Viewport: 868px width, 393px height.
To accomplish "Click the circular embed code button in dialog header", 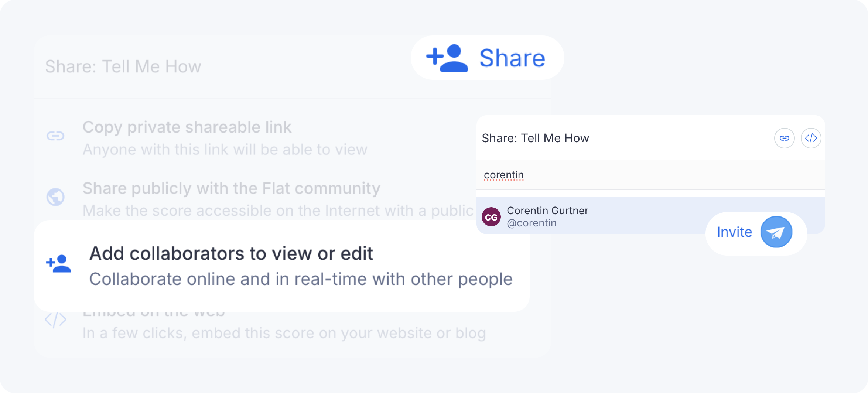I will coord(811,138).
